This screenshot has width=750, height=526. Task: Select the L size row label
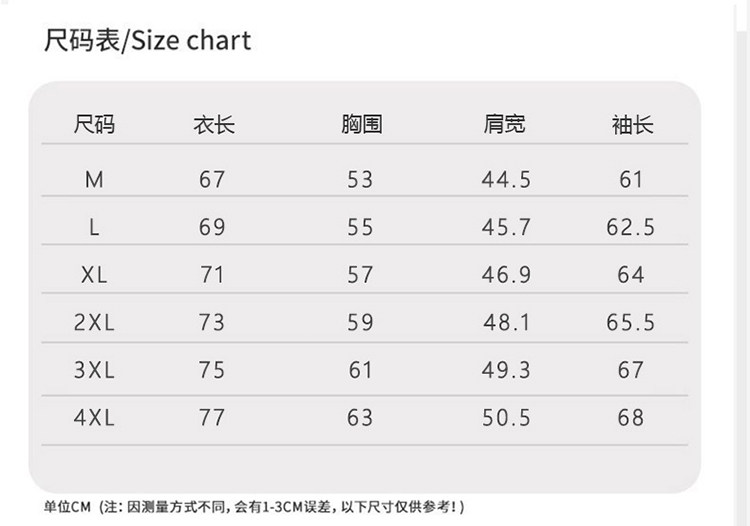pos(94,227)
